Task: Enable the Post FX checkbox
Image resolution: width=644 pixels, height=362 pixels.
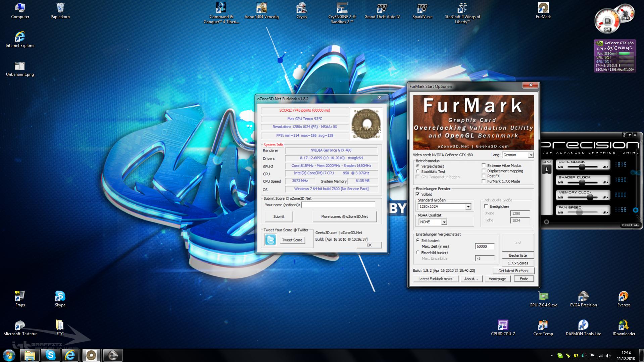Action: [484, 176]
